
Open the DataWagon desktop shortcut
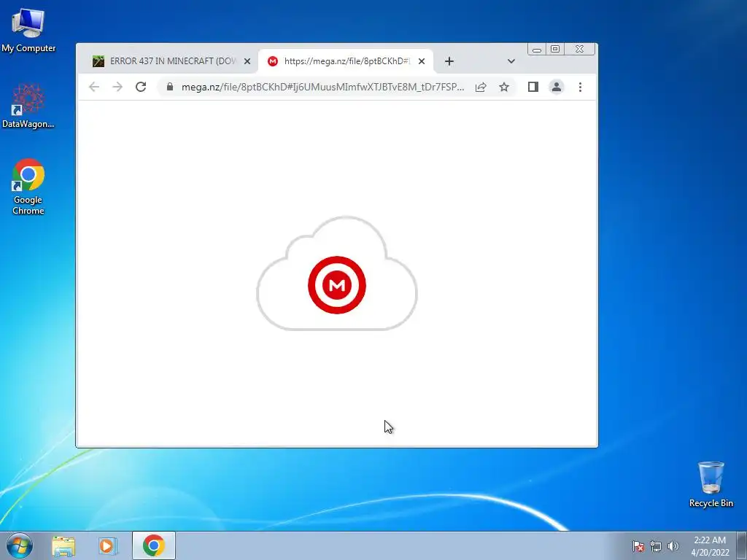(28, 106)
